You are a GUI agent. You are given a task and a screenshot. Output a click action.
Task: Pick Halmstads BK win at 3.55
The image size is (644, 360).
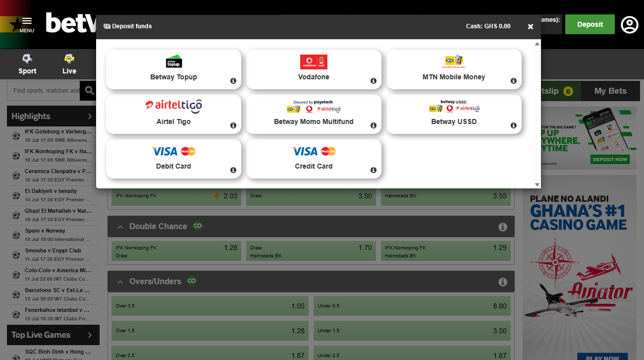tap(446, 196)
